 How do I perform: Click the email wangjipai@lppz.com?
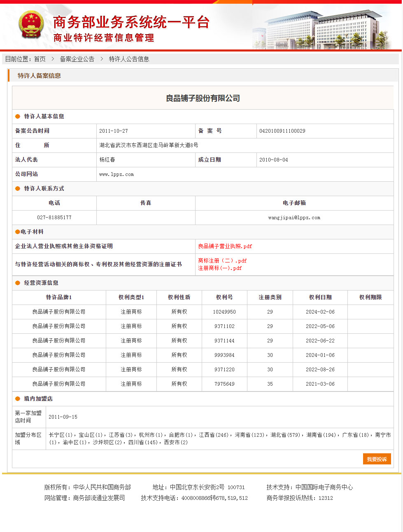coord(294,218)
